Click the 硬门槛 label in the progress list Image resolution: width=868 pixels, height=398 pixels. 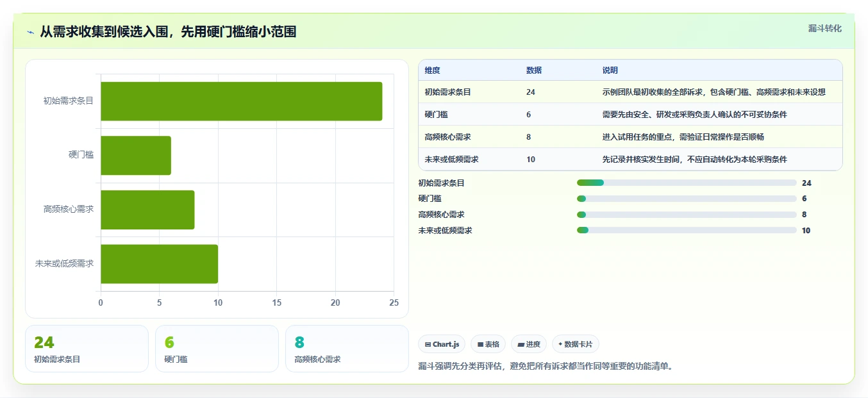point(430,199)
